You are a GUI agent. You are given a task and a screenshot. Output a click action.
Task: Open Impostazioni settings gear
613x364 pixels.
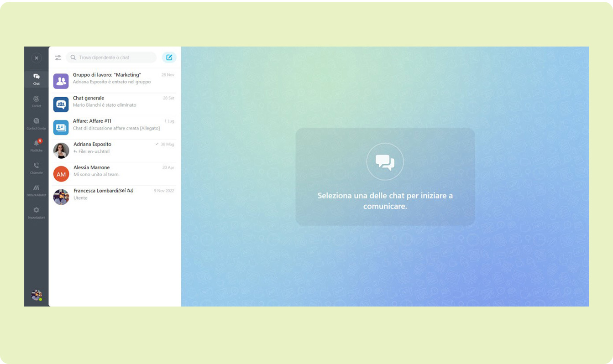pos(36,213)
